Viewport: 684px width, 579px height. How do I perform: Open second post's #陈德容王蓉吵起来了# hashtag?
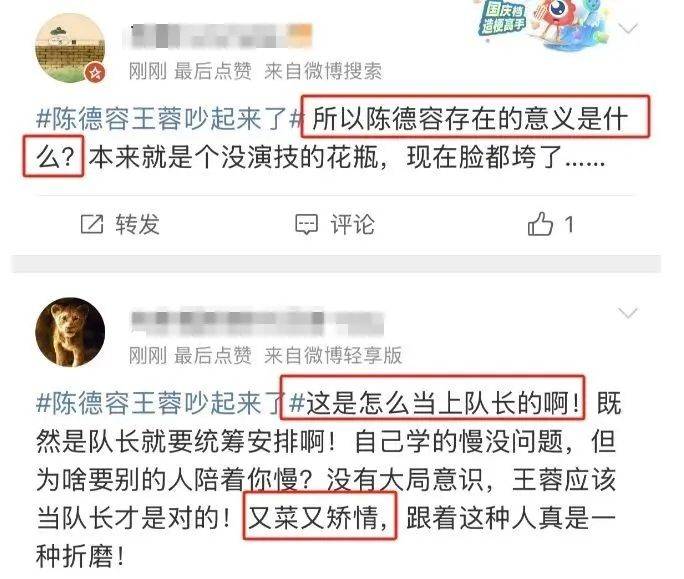point(170,402)
